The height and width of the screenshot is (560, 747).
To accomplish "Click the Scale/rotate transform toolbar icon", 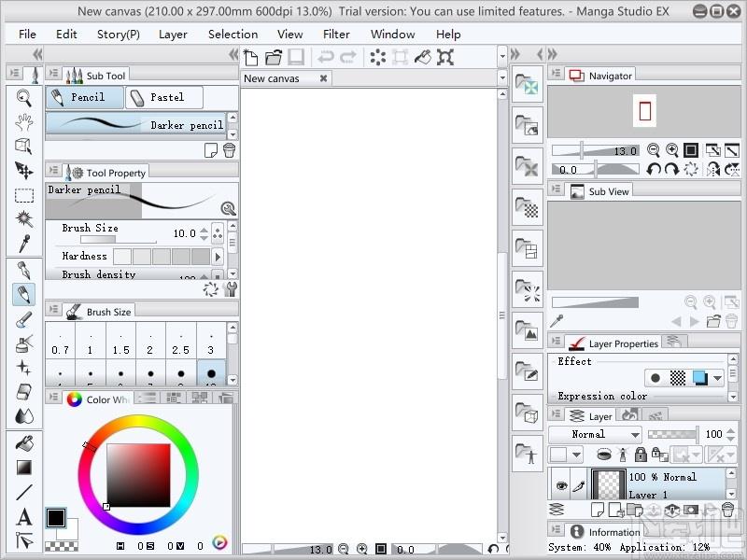I will [445, 57].
